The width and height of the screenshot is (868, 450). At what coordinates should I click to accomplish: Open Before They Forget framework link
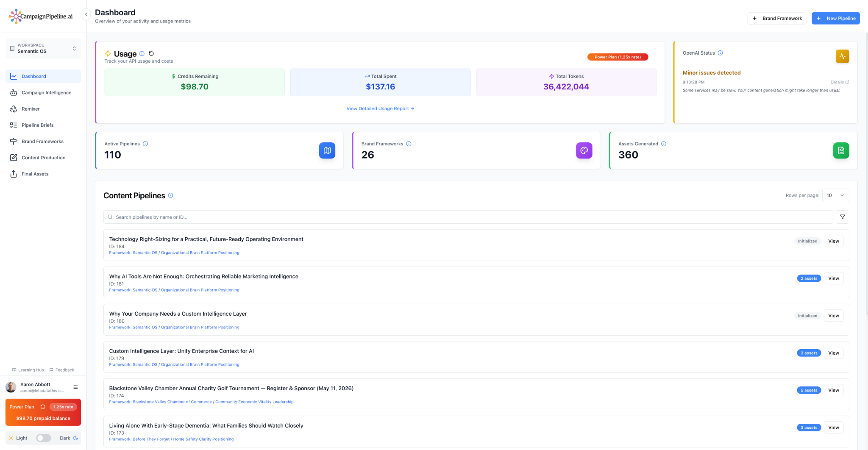171,439
